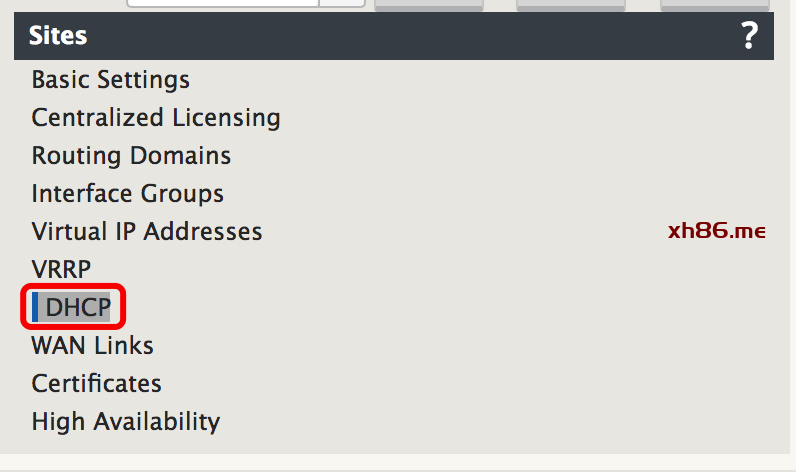The width and height of the screenshot is (796, 476).
Task: Click the partially visible input field above Sites
Action: tap(223, 3)
